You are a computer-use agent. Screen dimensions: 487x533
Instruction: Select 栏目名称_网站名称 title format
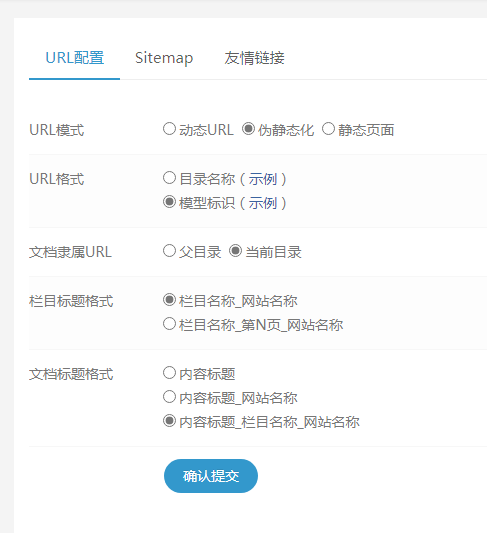[169, 300]
